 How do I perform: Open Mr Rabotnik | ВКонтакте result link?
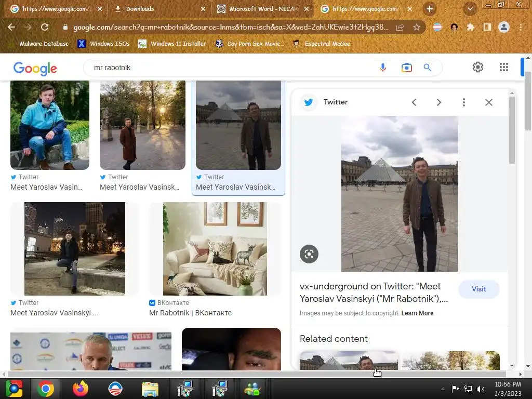point(190,313)
